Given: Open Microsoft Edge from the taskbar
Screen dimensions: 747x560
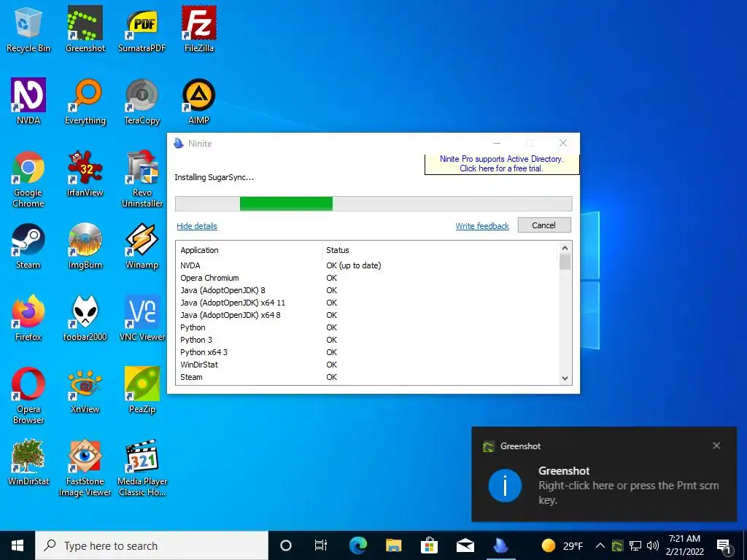Looking at the screenshot, I should coord(358,545).
